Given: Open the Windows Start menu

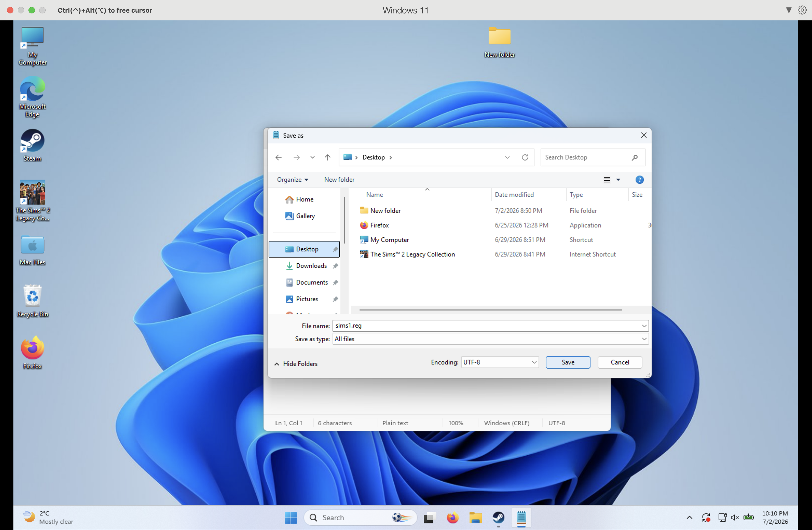Looking at the screenshot, I should point(291,518).
